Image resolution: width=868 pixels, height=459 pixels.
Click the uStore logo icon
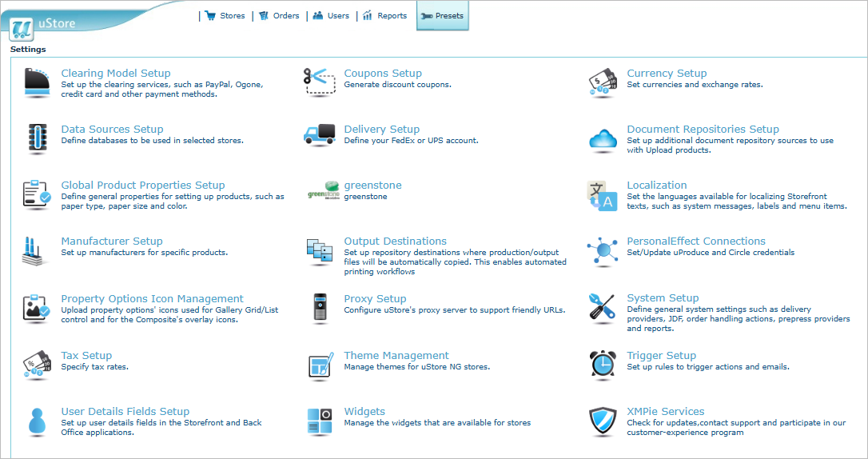point(22,28)
